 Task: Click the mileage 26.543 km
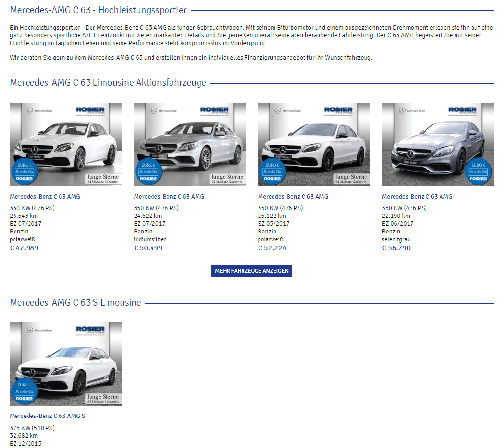pyautogui.click(x=24, y=216)
